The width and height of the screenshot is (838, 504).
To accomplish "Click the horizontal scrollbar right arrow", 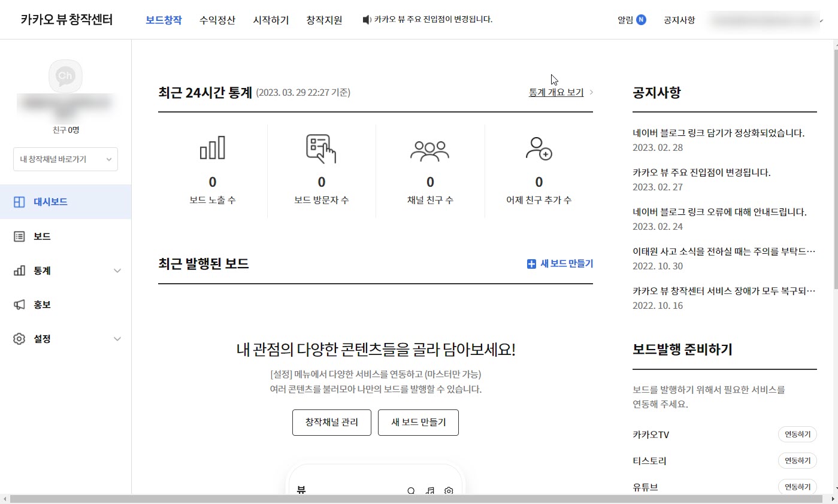I will coord(833,499).
